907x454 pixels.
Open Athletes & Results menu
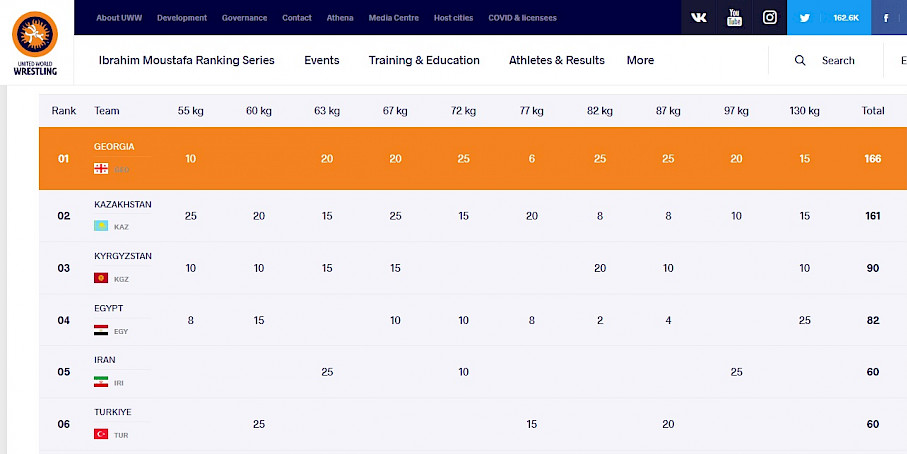556,61
